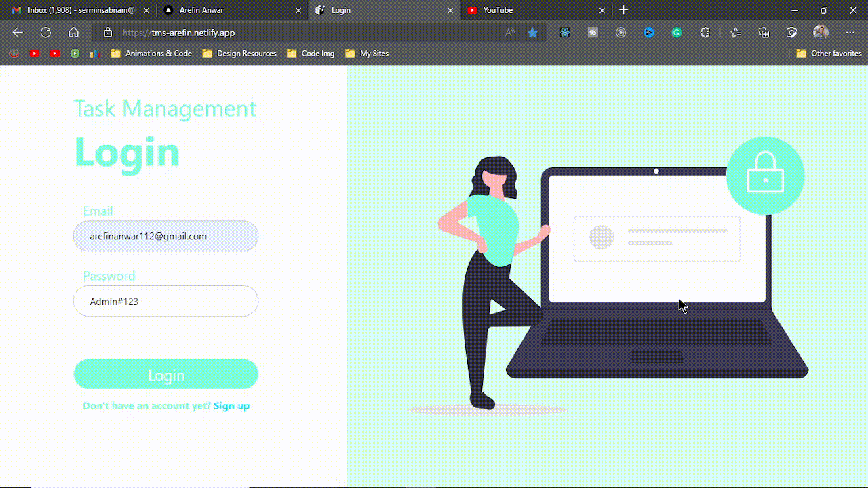Go to the browser home page icon

[74, 33]
